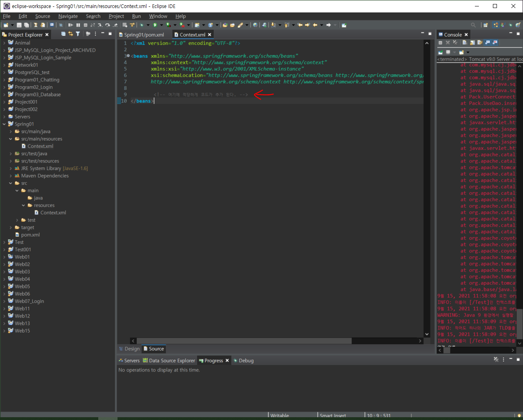Toggle Pin Editor in main toolbar

click(x=344, y=25)
